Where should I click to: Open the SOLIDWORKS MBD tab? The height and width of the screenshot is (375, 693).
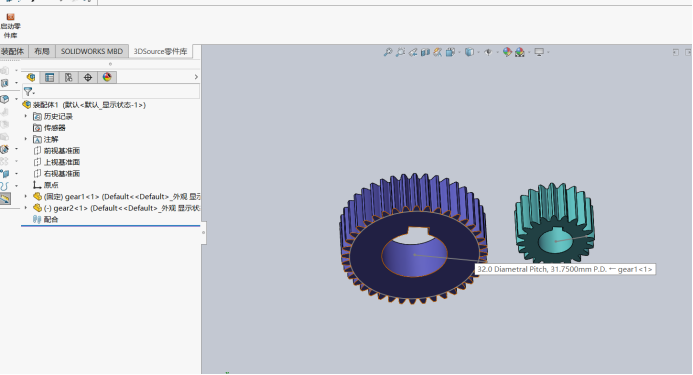pos(92,51)
